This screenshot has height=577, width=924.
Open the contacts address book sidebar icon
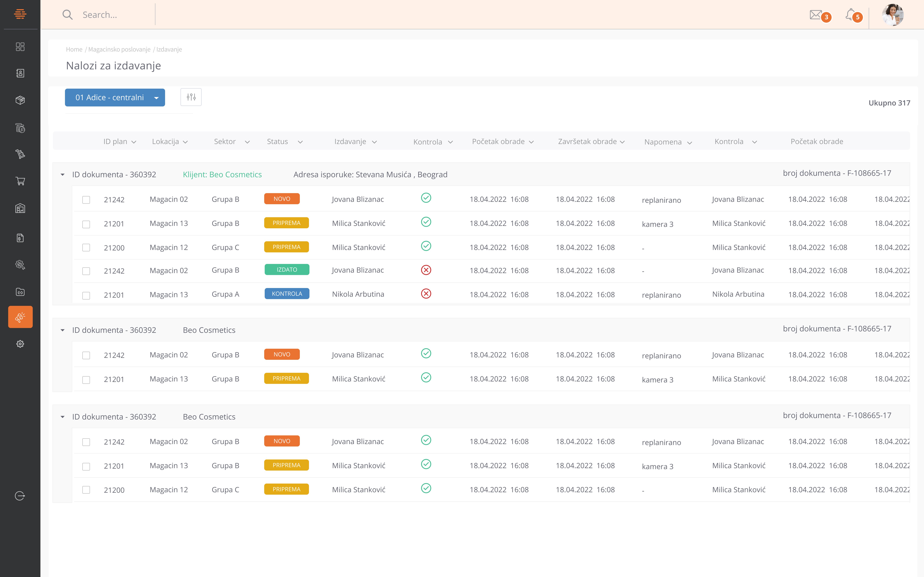click(20, 73)
